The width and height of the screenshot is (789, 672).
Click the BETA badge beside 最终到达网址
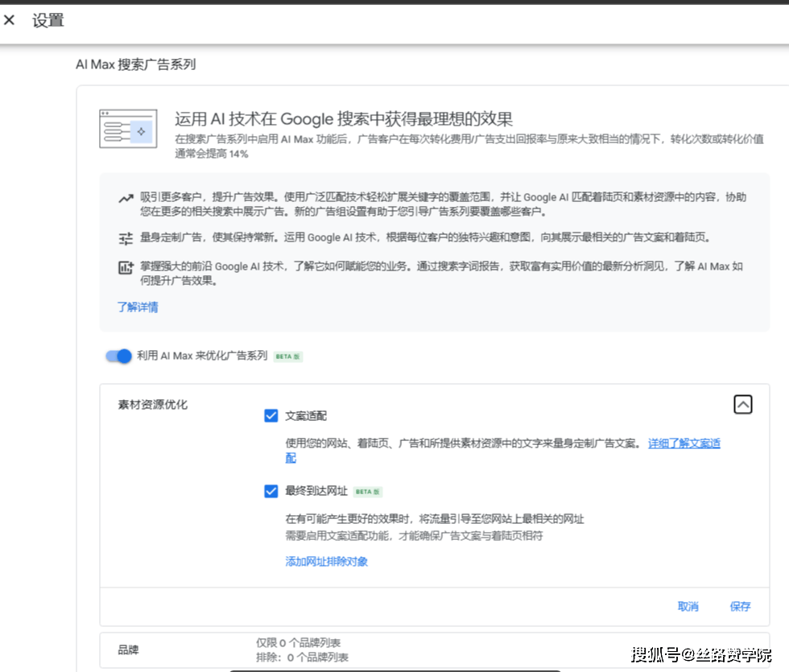(x=367, y=492)
